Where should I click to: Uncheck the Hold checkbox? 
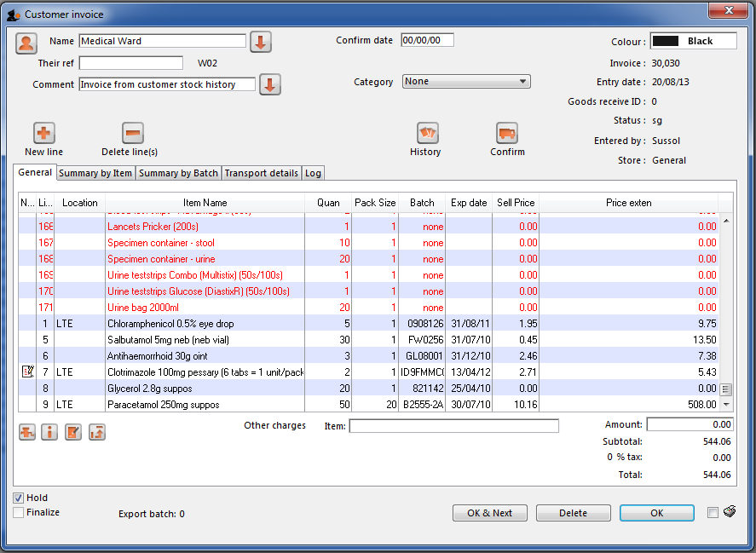point(19,498)
